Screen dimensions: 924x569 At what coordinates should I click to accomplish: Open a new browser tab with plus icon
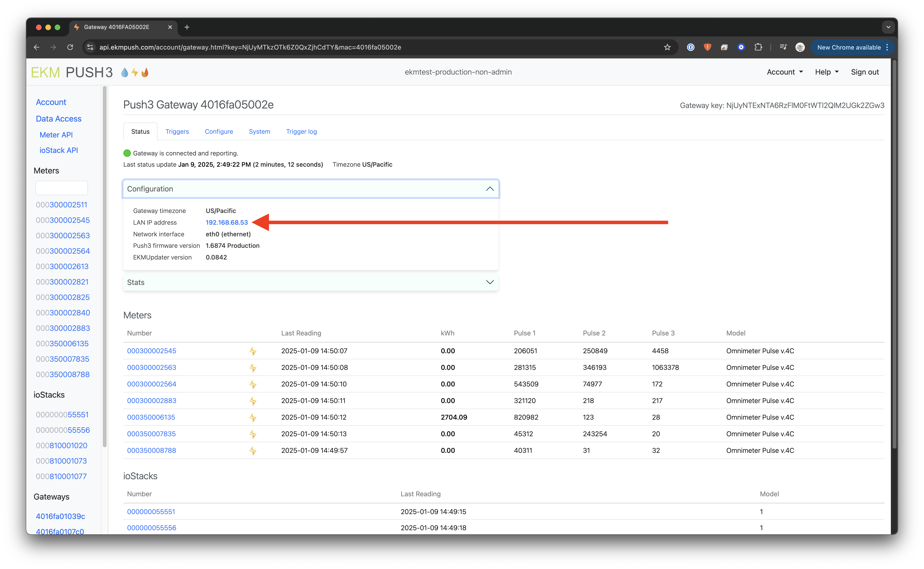[x=187, y=27]
